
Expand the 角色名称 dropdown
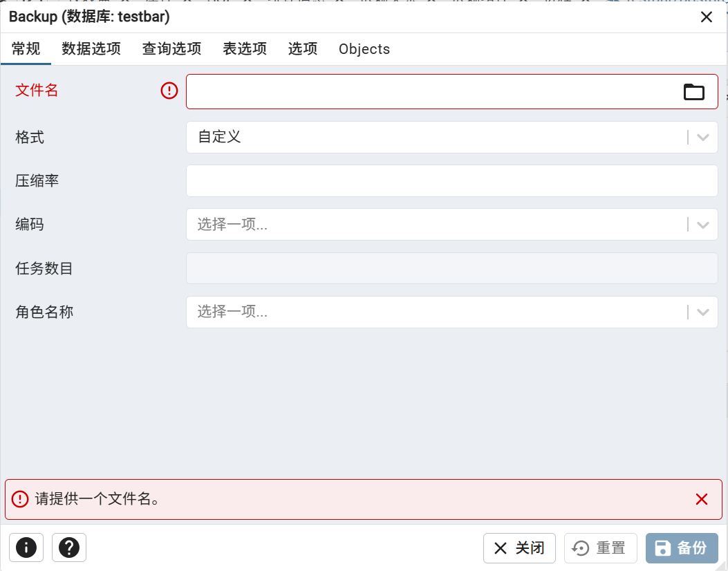pyautogui.click(x=703, y=312)
